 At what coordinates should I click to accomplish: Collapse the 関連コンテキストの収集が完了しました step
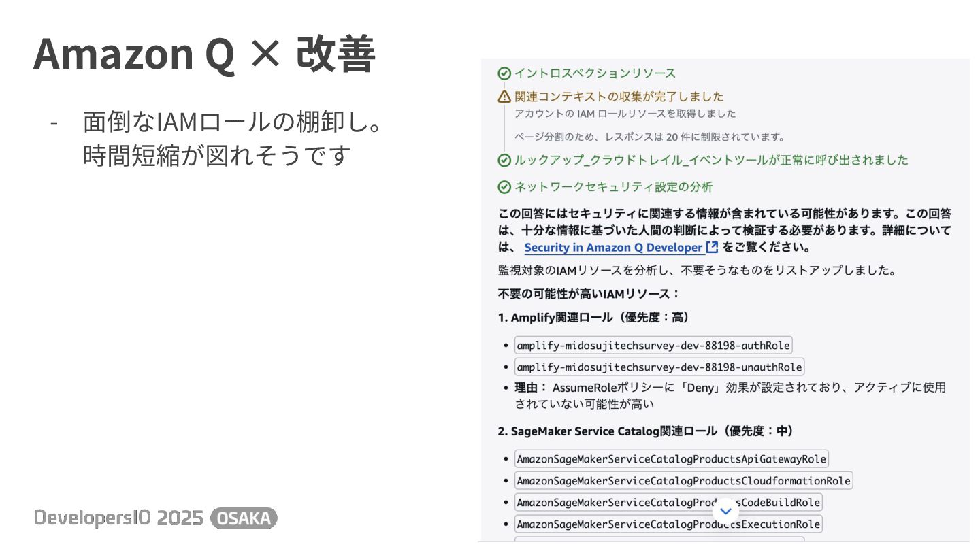(x=619, y=97)
